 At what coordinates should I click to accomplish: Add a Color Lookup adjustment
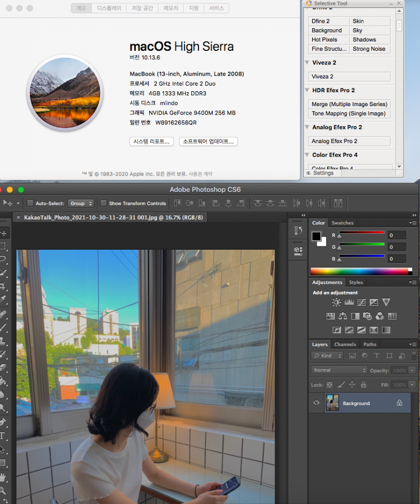[392, 316]
